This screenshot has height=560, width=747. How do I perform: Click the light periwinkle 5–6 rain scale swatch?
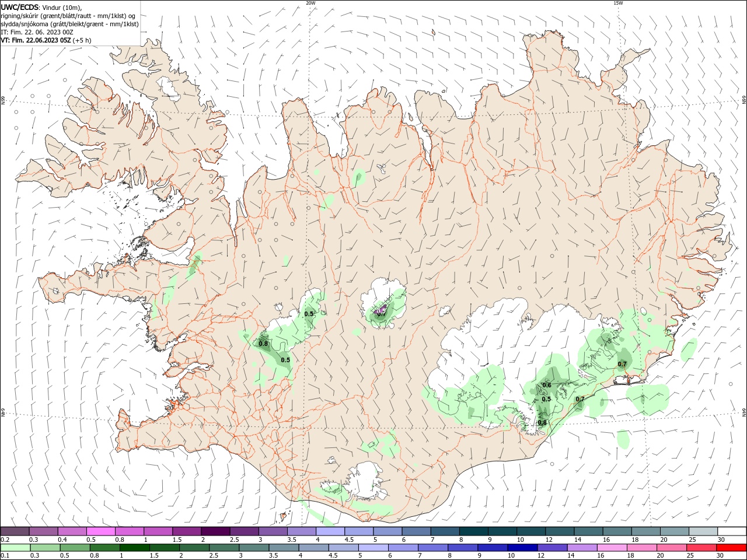point(373,547)
